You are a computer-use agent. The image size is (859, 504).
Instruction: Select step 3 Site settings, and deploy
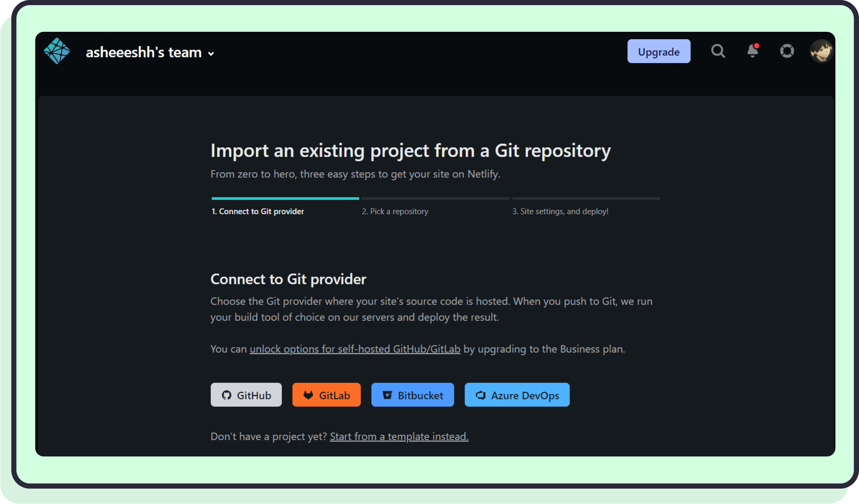(x=560, y=211)
